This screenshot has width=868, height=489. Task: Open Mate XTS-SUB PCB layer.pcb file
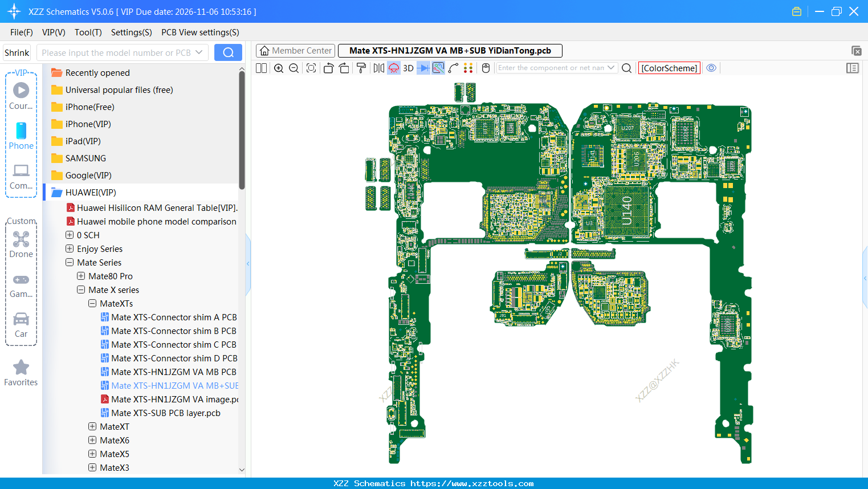pyautogui.click(x=165, y=413)
